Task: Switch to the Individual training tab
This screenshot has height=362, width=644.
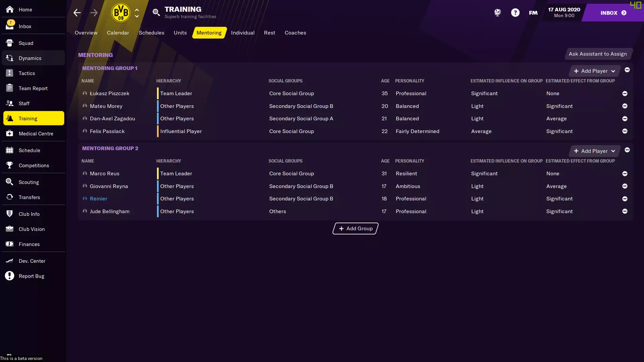Action: click(243, 33)
